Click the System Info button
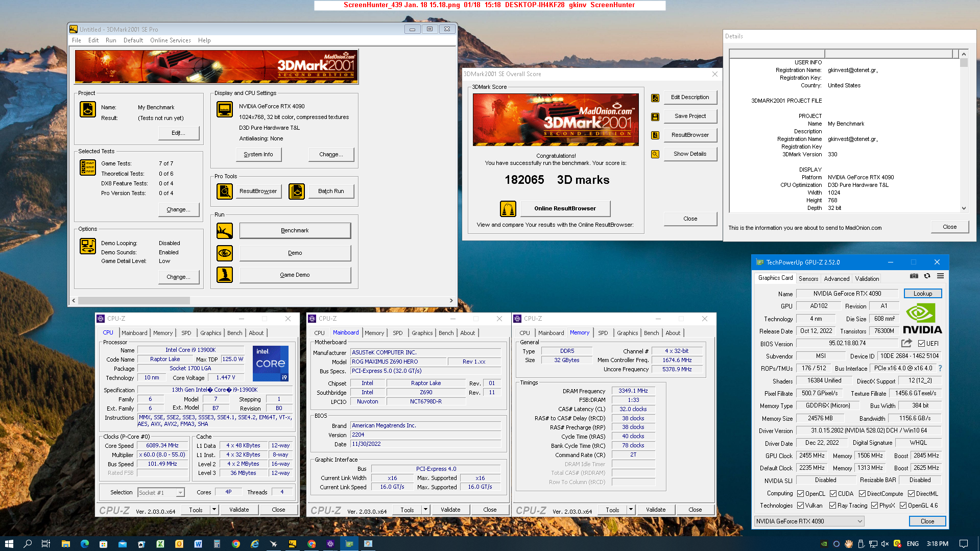This screenshot has height=551, width=980. (x=258, y=154)
